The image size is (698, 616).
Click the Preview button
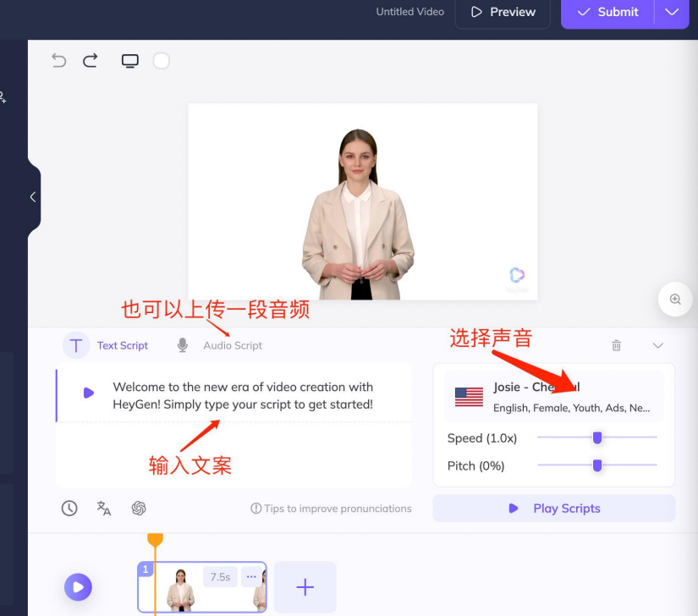click(503, 12)
